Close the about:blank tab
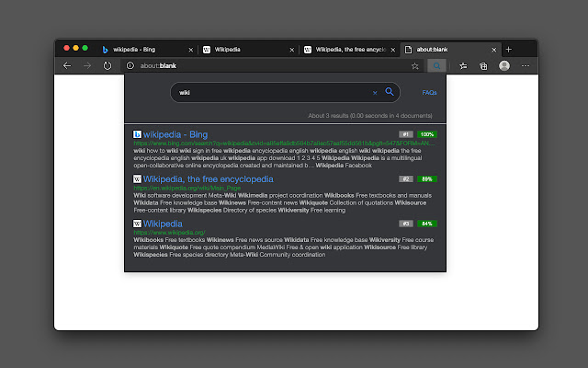588x368 pixels. [x=494, y=50]
